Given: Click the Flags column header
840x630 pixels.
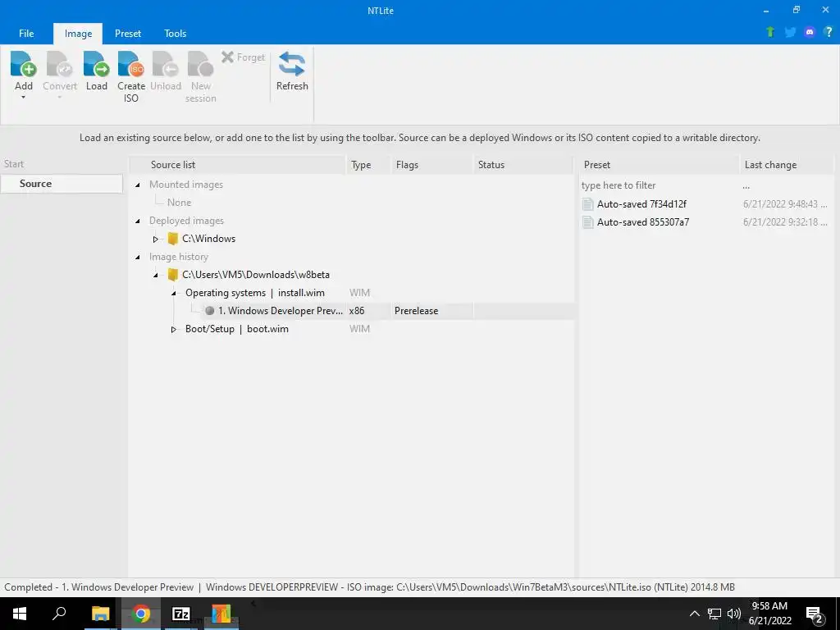Looking at the screenshot, I should (432, 164).
